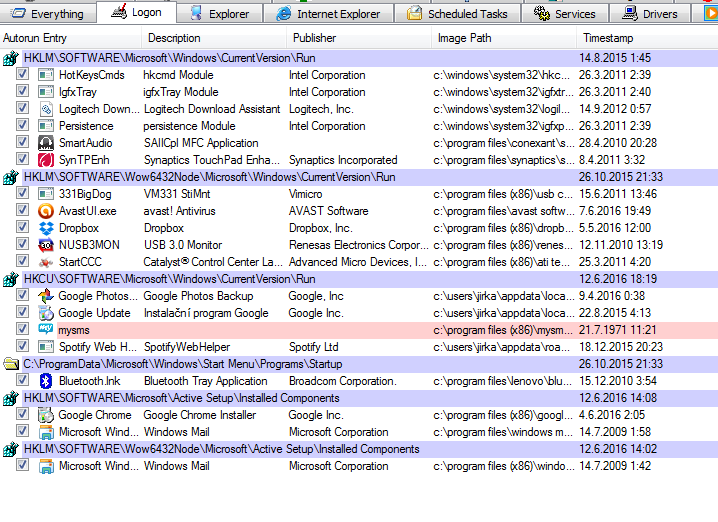Click the SynTPEnh red Synaptics icon
The image size is (718, 522).
point(46,160)
